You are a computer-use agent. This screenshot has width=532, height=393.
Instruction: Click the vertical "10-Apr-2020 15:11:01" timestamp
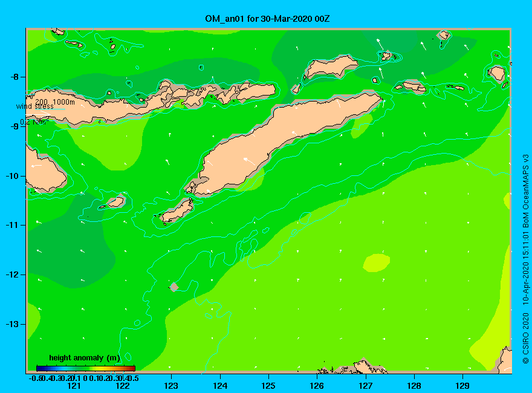(x=525, y=268)
